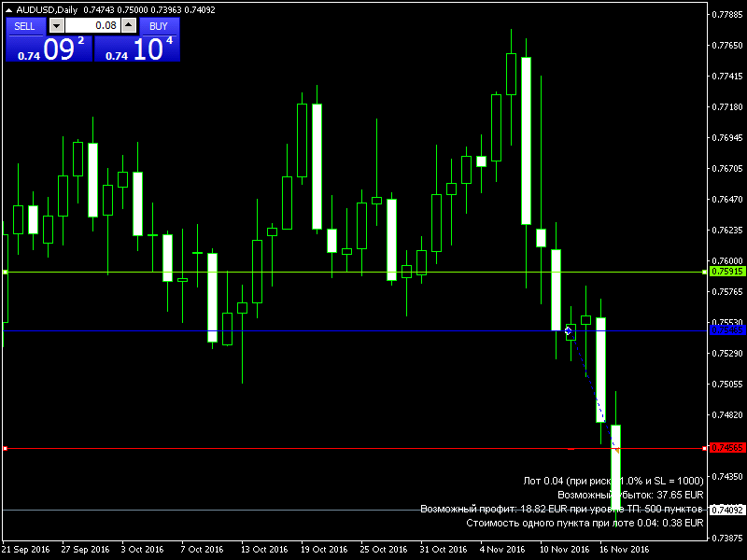747x560 pixels.
Task: Click the lot volume field 0.08
Action: click(x=92, y=26)
